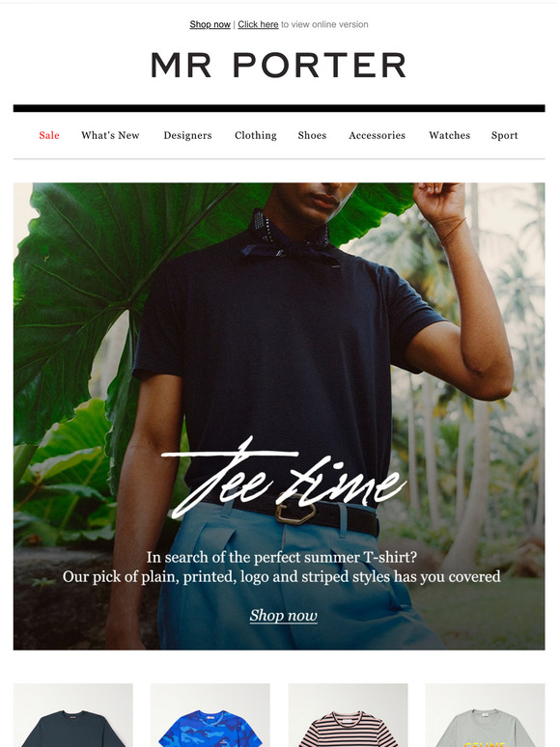
Task: Click the perfect summer T-shirt tagline
Action: (x=282, y=557)
